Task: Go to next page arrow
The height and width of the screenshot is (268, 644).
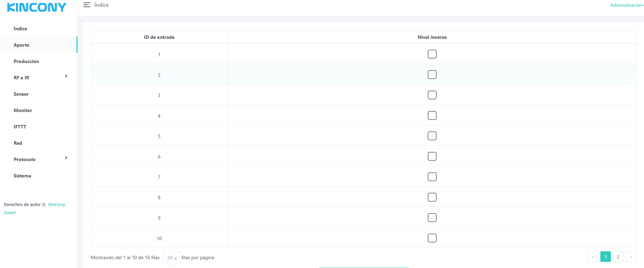Action: [631, 257]
